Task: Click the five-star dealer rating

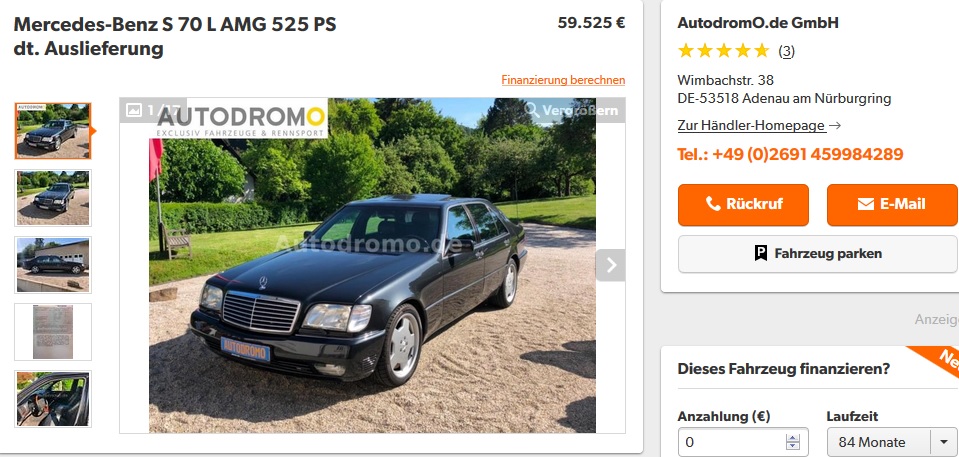Action: point(724,51)
